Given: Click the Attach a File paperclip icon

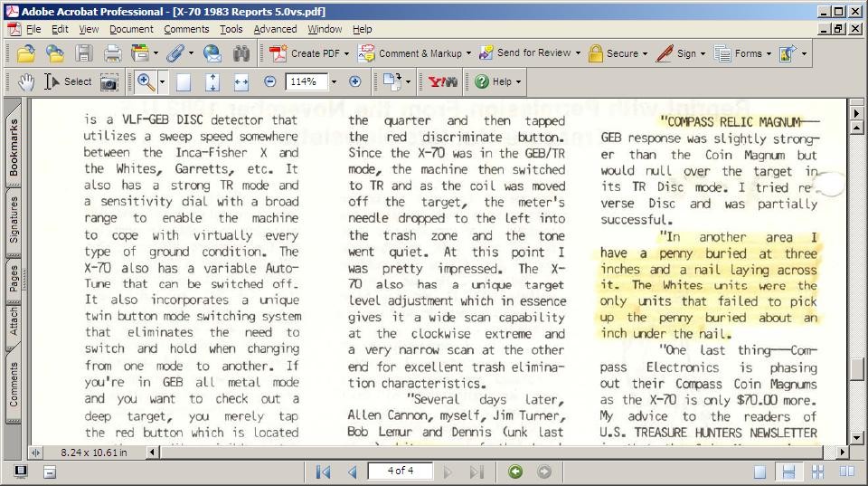Looking at the screenshot, I should point(175,53).
